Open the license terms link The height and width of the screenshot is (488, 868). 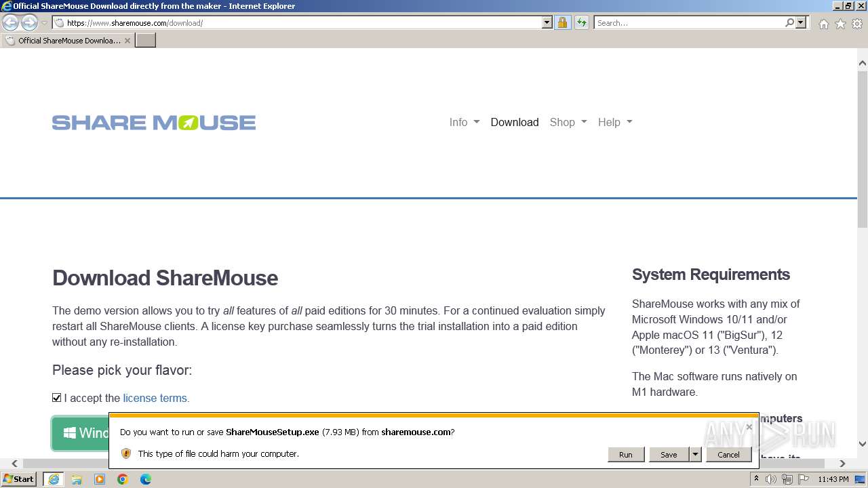tap(155, 398)
